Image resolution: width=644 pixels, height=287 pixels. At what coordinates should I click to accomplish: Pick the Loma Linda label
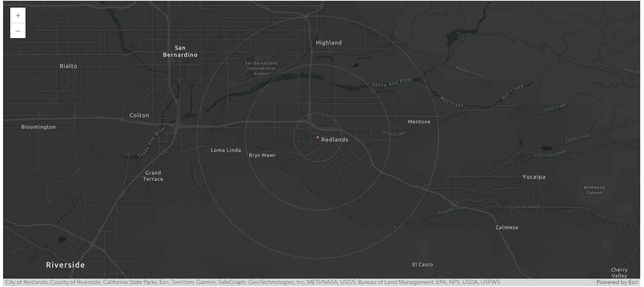pyautogui.click(x=226, y=150)
